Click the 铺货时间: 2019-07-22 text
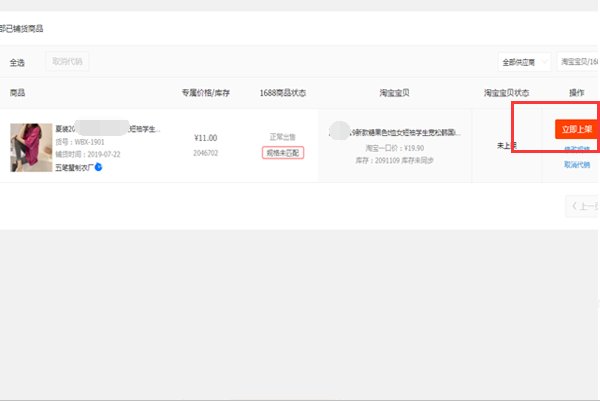 (x=88, y=154)
